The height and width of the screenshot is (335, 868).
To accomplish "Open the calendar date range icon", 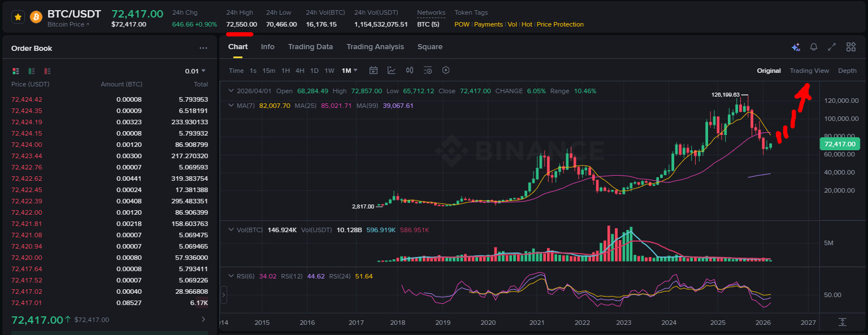I will [x=374, y=71].
